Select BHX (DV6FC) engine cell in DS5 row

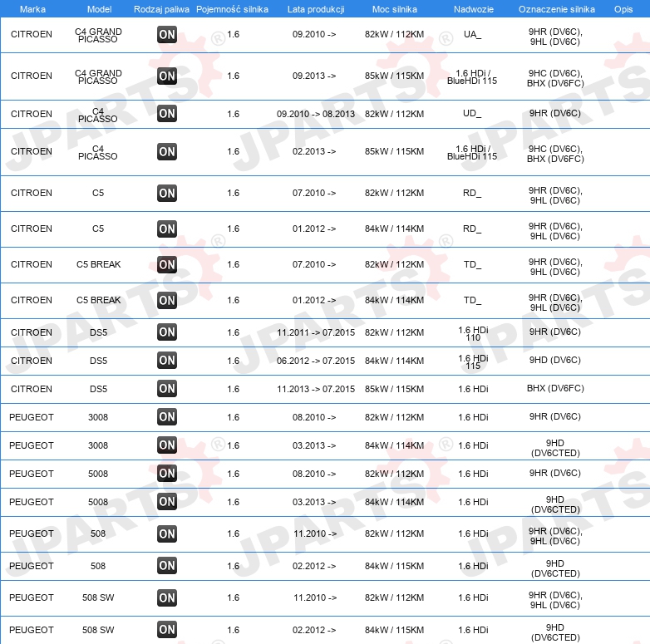pyautogui.click(x=555, y=388)
